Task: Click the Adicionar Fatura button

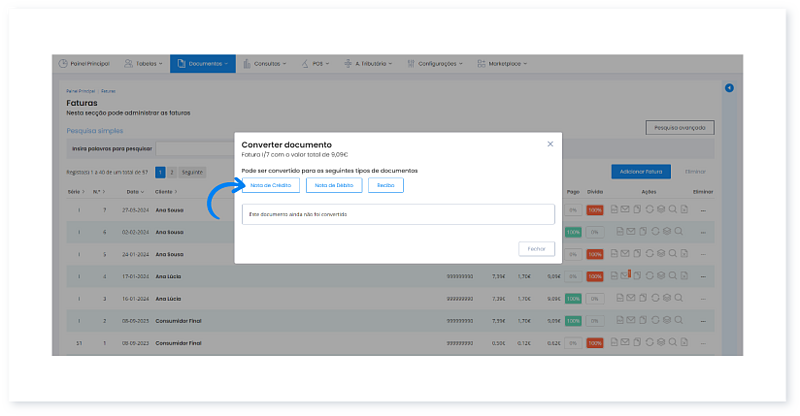Action: [641, 172]
